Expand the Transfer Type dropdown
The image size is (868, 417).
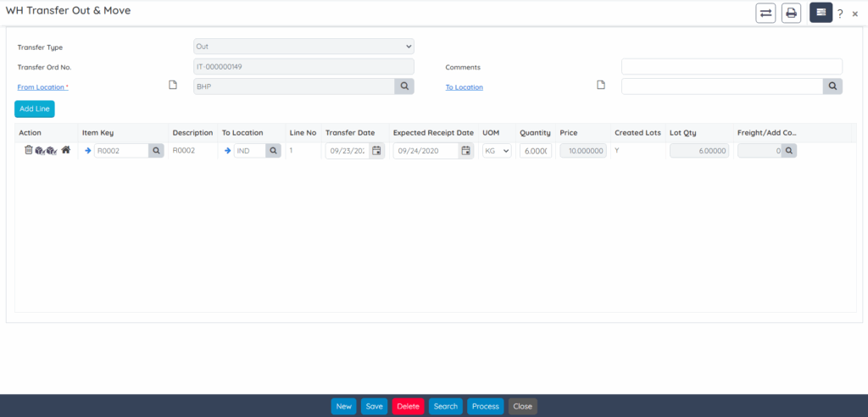click(303, 47)
